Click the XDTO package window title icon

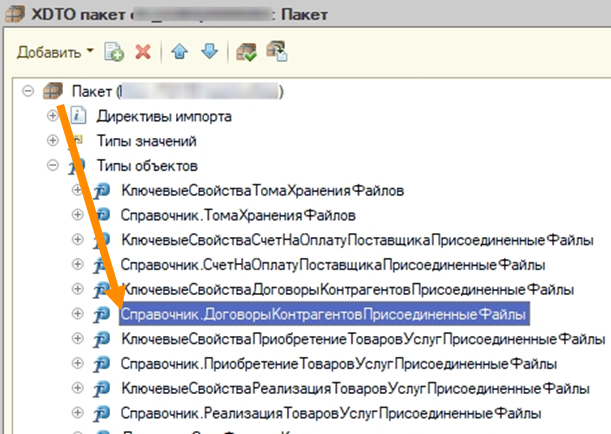(x=15, y=14)
